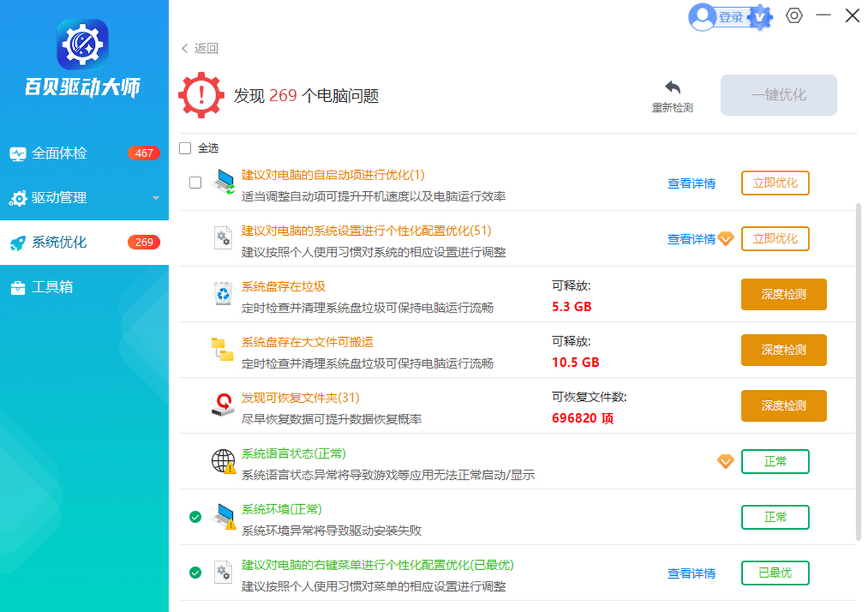Click 查看详情 link for startup optimization
Image resolution: width=868 pixels, height=612 pixels.
coord(692,183)
